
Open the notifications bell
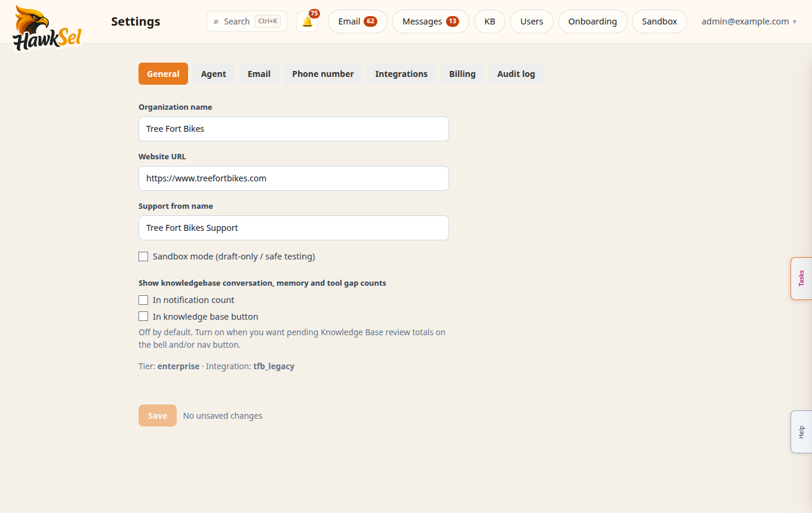point(307,21)
